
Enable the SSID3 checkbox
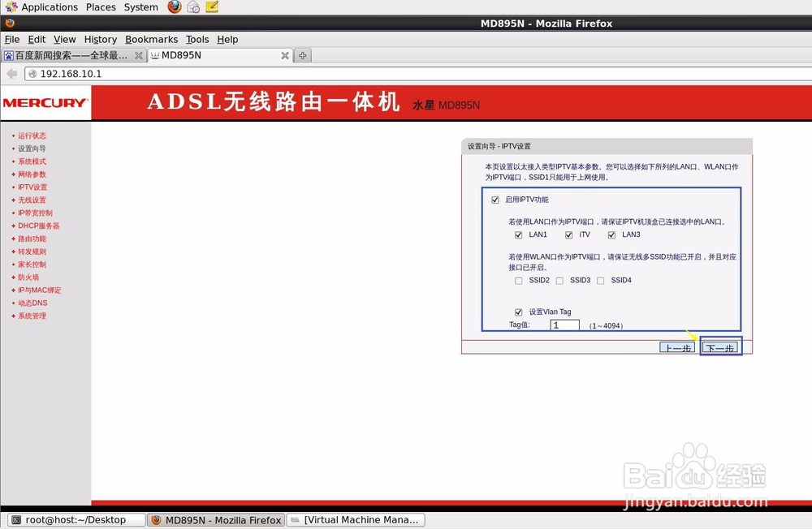559,281
